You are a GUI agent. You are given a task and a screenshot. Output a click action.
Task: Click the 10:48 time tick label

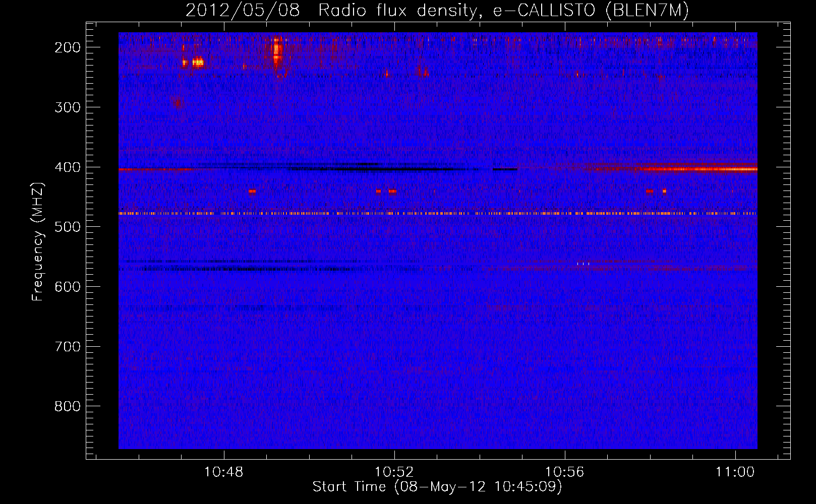pos(223,472)
